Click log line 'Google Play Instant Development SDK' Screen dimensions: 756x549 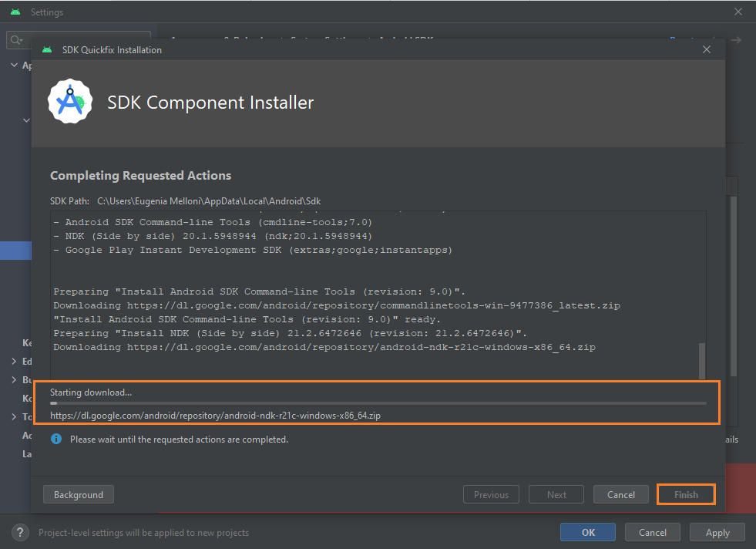pos(253,251)
